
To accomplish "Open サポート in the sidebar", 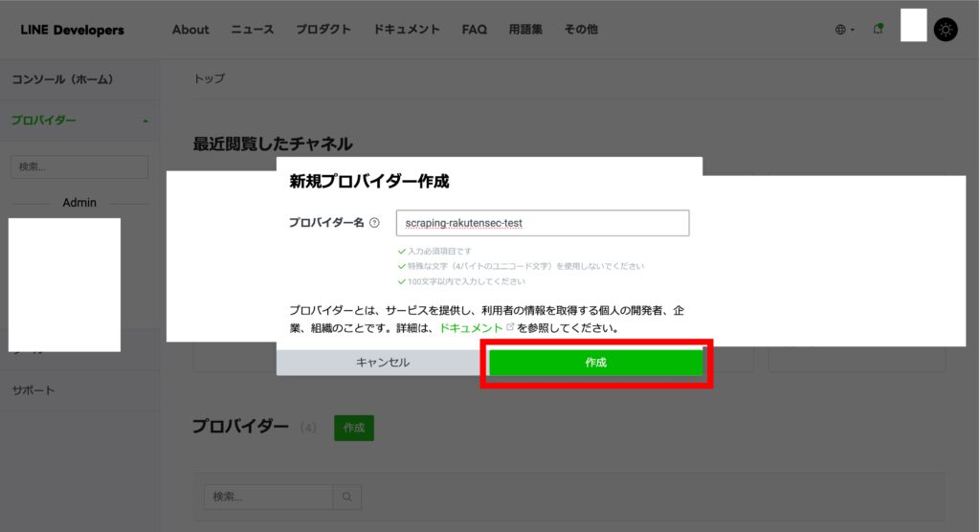I will (x=33, y=390).
